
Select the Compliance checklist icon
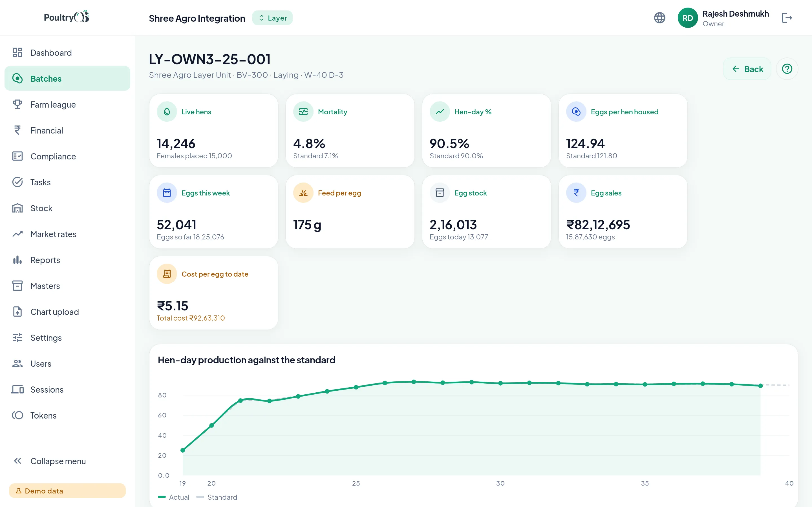(17, 156)
